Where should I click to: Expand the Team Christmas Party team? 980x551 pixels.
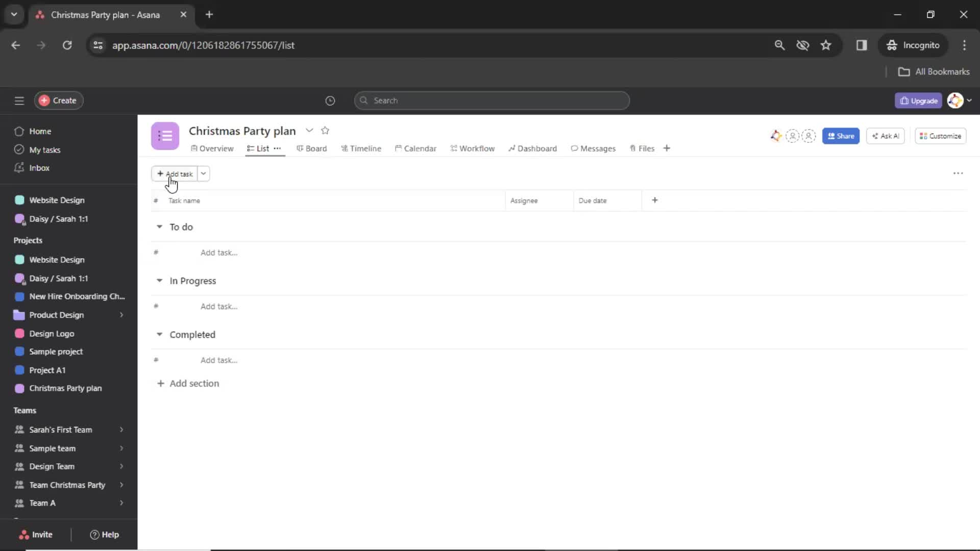(x=121, y=484)
